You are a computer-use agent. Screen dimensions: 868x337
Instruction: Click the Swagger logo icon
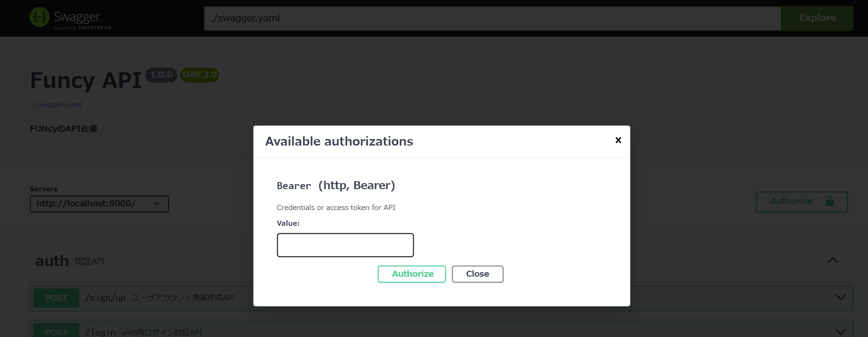click(39, 17)
